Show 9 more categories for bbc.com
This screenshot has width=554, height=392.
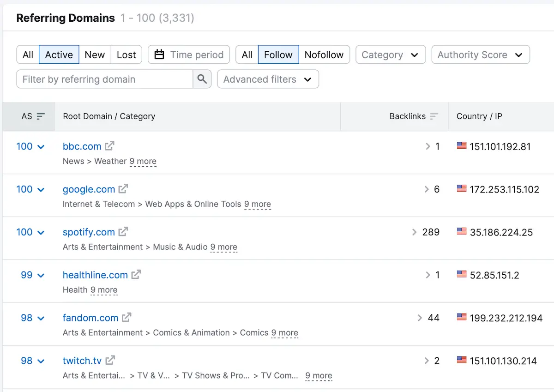point(143,161)
